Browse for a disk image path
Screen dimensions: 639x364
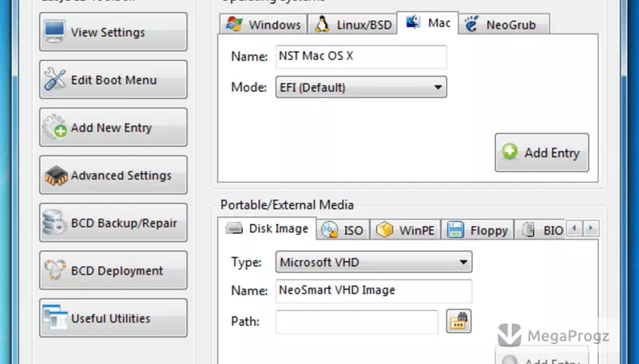[458, 321]
